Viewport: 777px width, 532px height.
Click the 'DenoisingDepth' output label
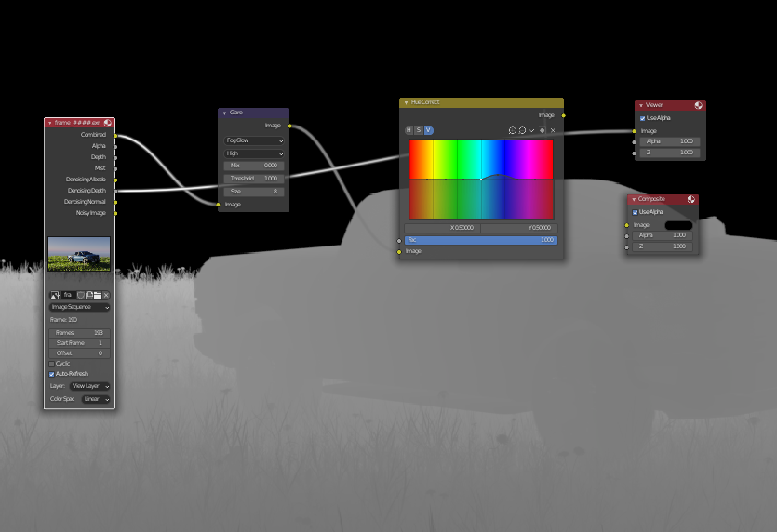87,191
